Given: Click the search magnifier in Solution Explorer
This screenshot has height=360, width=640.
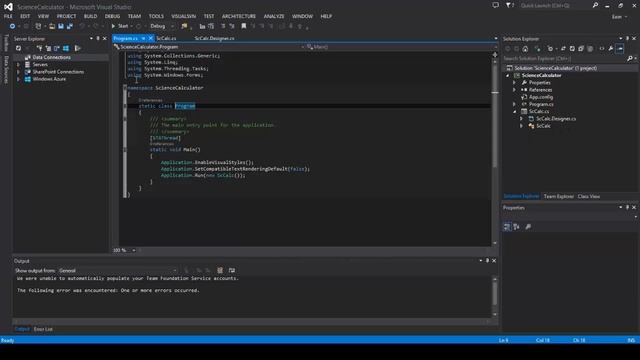Looking at the screenshot, I should click(x=630, y=58).
